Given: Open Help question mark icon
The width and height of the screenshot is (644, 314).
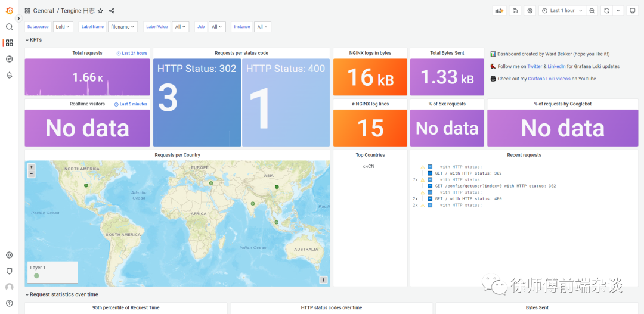Looking at the screenshot, I should pyautogui.click(x=10, y=303).
